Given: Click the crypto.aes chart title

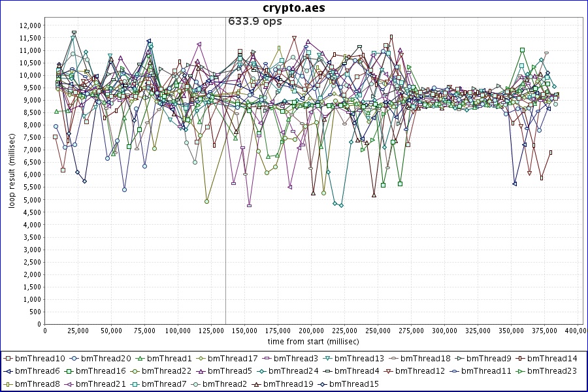Looking at the screenshot, I should 294,8.
